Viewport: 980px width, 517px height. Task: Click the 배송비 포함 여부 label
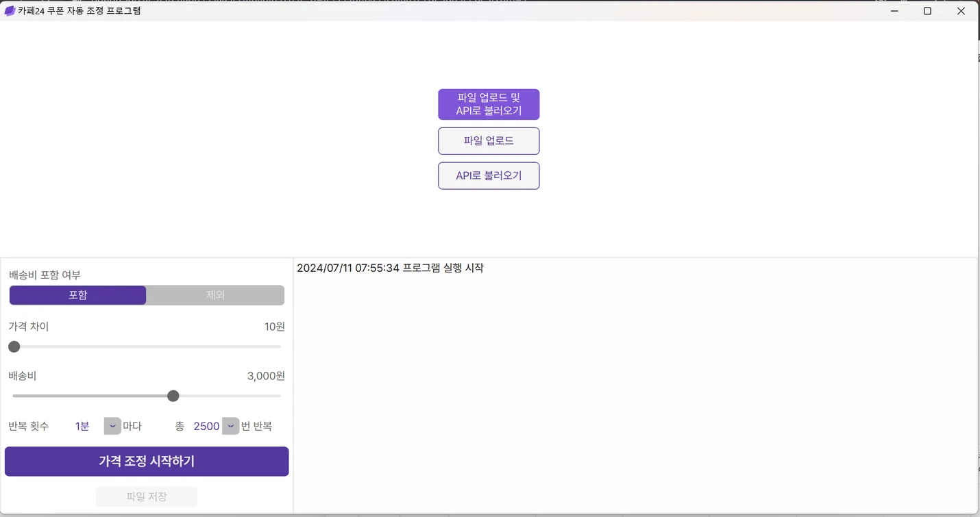click(45, 275)
